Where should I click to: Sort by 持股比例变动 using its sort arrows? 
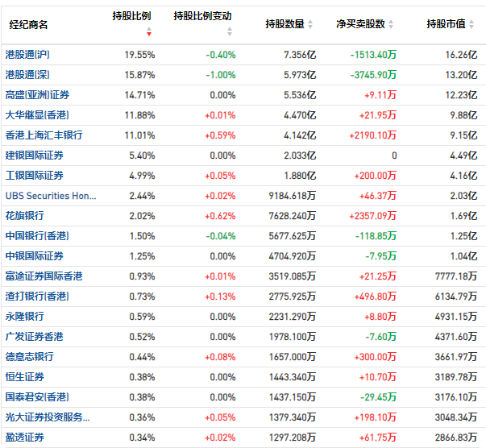pos(230,31)
